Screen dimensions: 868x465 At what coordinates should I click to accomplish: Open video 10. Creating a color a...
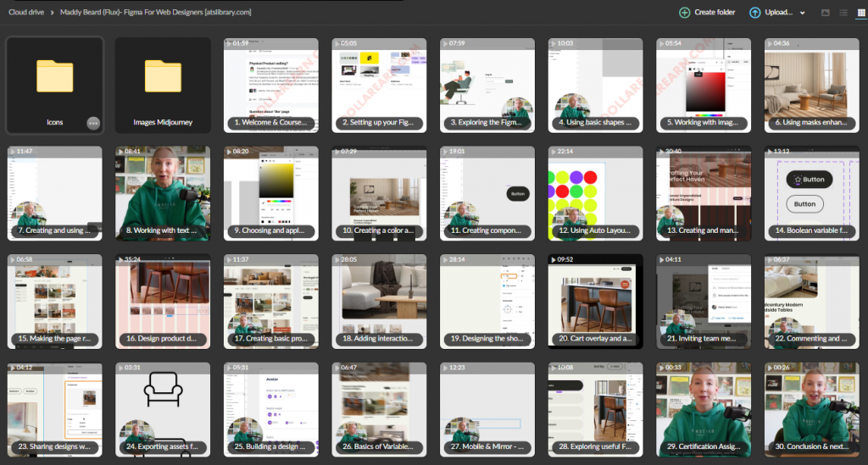tap(379, 193)
